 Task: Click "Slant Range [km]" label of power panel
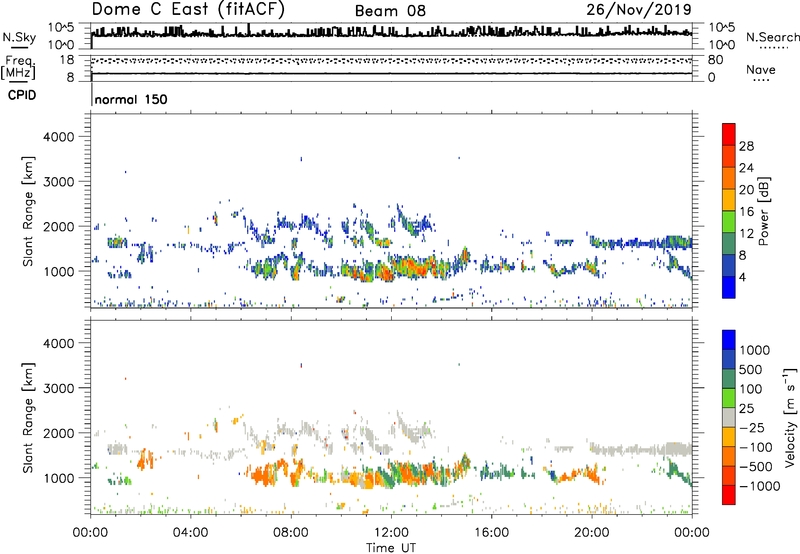coord(28,211)
